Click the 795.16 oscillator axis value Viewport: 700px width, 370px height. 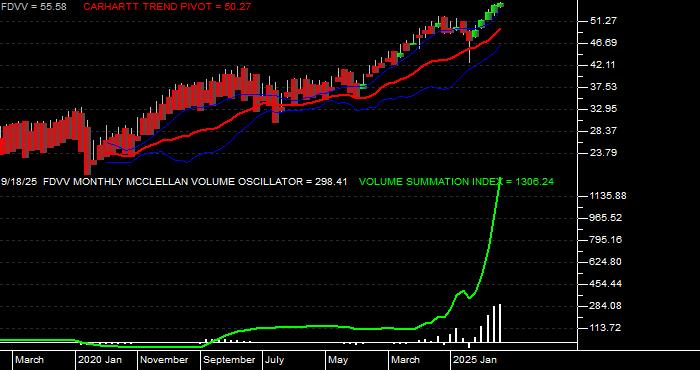(x=606, y=240)
